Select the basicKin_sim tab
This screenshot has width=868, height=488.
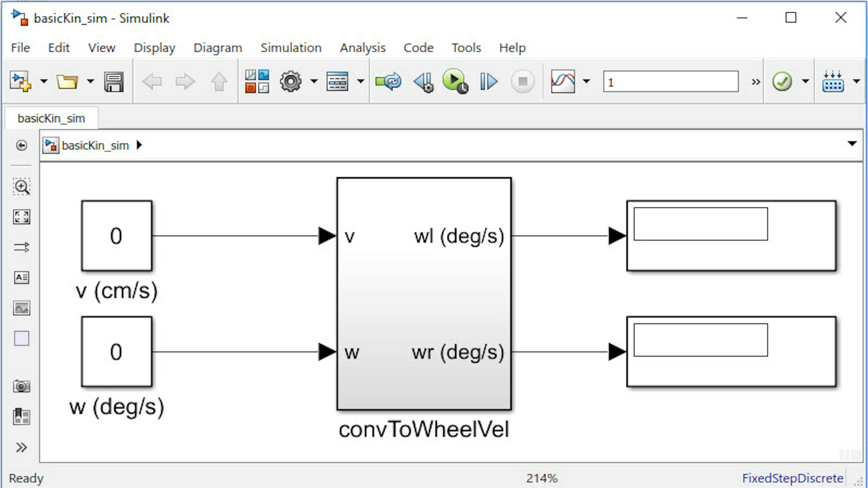tap(51, 118)
